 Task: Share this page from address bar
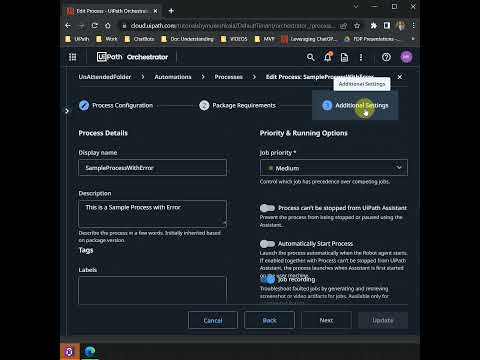(343, 26)
